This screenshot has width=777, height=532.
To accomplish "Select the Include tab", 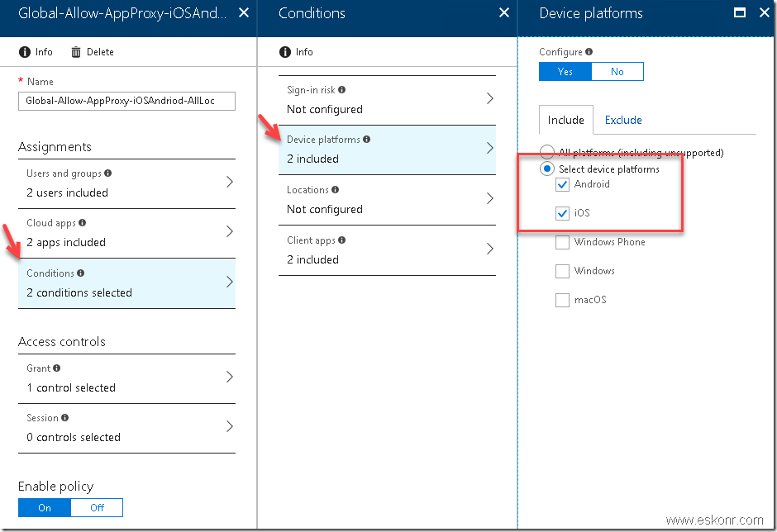I will (565, 120).
